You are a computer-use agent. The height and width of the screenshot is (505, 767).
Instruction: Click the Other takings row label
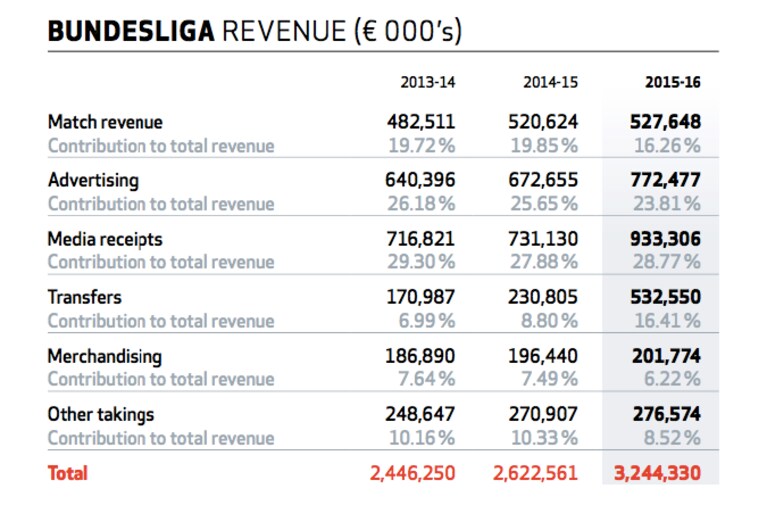pos(101,414)
